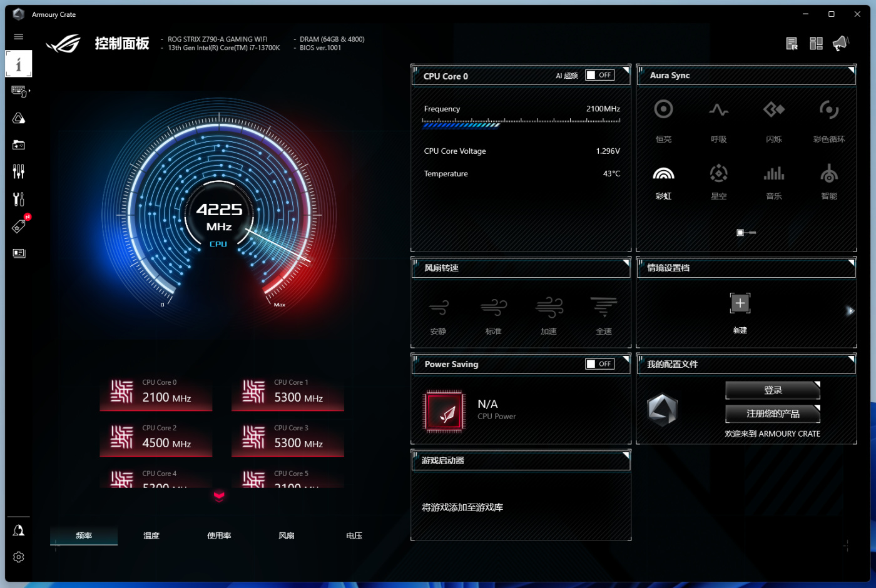Select the 星空 starry night effect
This screenshot has width=876, height=588.
[x=719, y=182]
